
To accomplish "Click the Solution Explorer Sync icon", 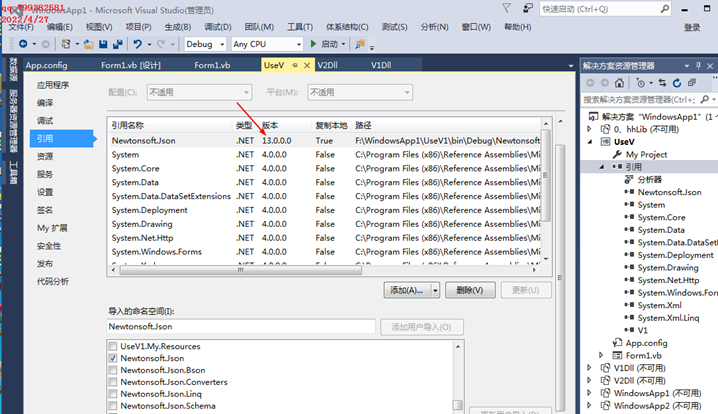I will (x=662, y=83).
